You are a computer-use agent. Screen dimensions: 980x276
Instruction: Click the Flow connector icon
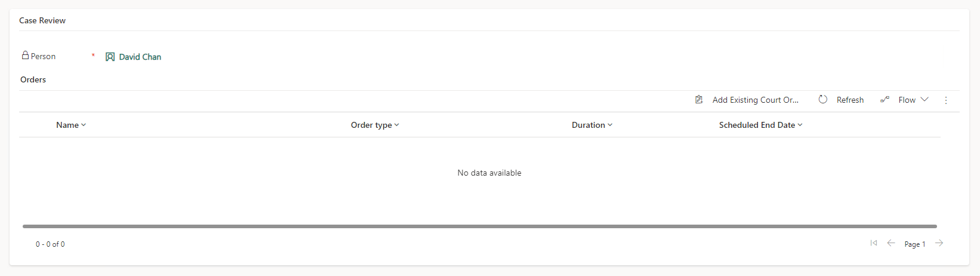[x=885, y=100]
